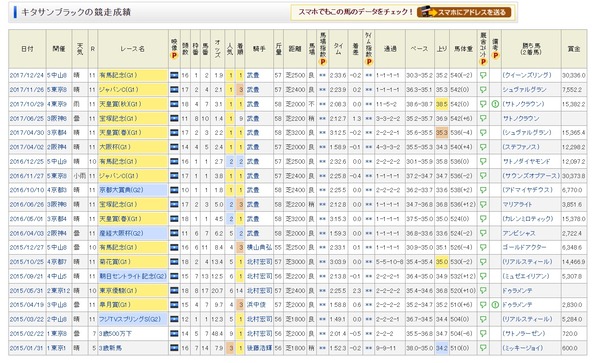This screenshot has height=363, width=600.
Task: Open the 朝日セントライト記念(G2) race link
Action: click(x=133, y=276)
